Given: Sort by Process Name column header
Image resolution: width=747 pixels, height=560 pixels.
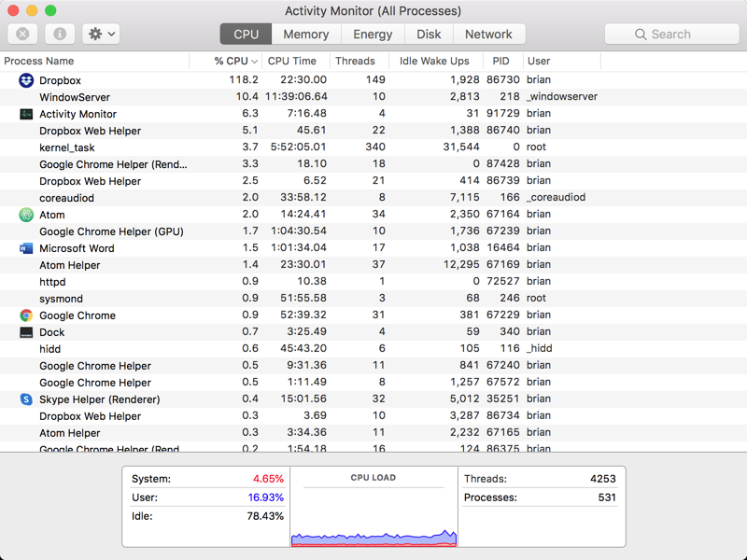Looking at the screenshot, I should click(94, 61).
